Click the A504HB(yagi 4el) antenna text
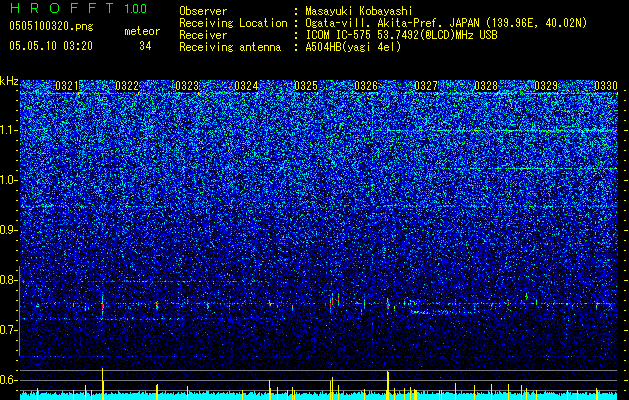 pos(353,47)
